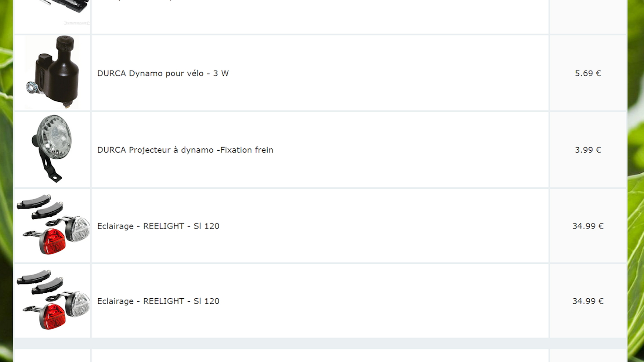Click the upper 34.99 € price
The width and height of the screenshot is (644, 362).
(x=588, y=226)
